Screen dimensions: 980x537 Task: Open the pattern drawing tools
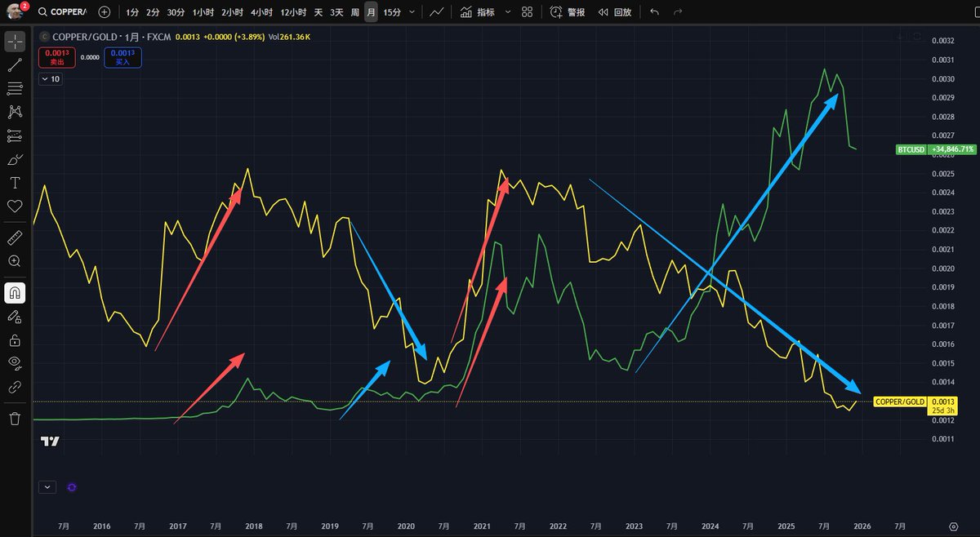coord(15,112)
